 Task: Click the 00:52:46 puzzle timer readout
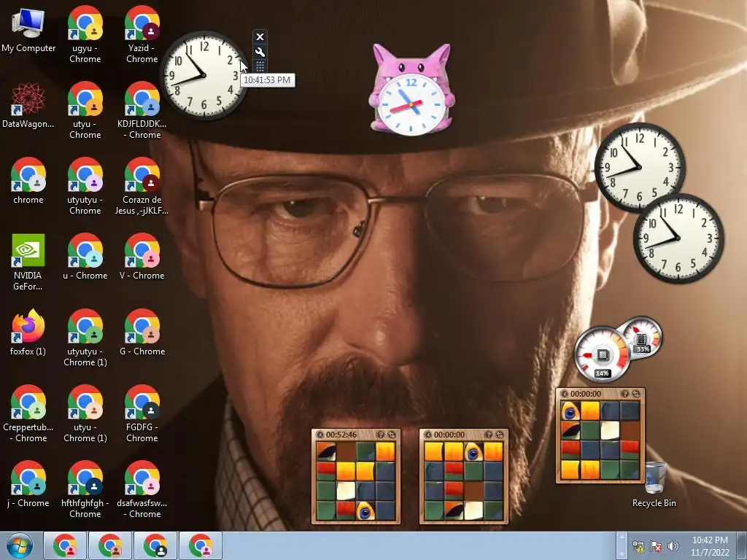click(341, 435)
